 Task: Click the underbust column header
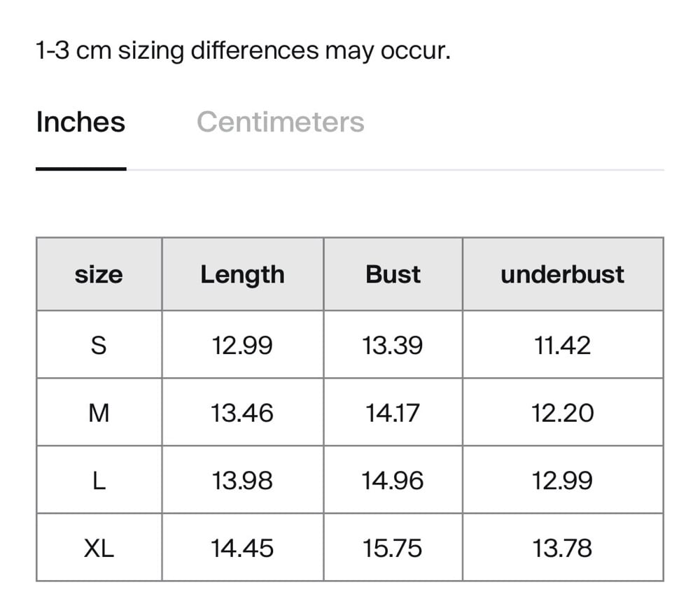(562, 274)
